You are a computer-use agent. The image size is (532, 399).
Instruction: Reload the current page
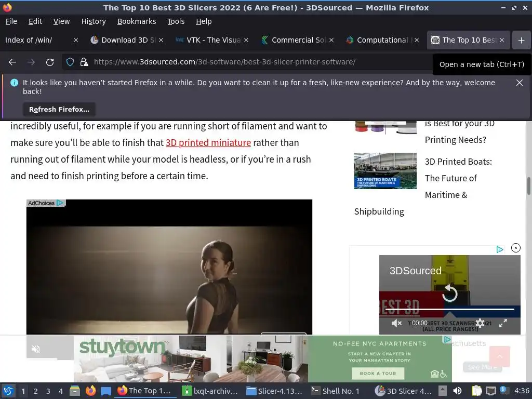tap(50, 62)
